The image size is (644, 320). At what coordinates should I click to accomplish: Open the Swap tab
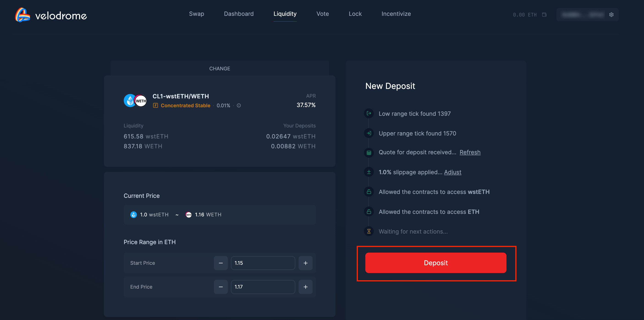coord(196,14)
